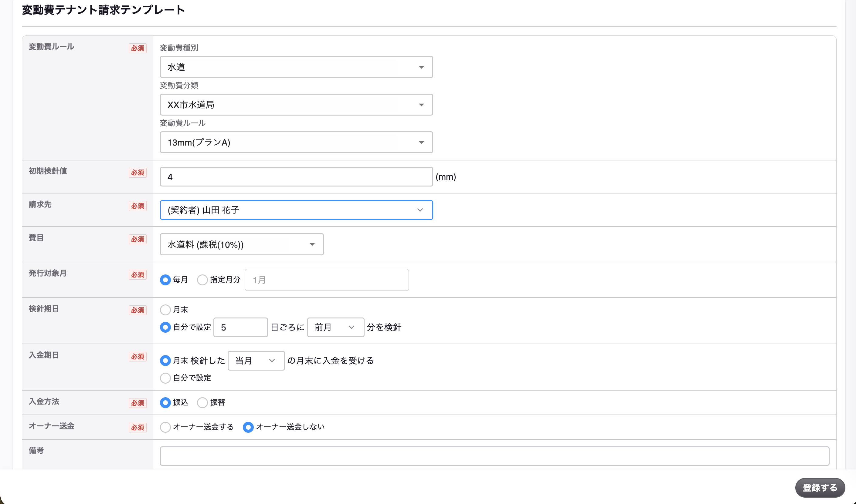Click the 変動費テナント請求テンプレート heading
Image resolution: width=856 pixels, height=504 pixels.
[x=103, y=10]
